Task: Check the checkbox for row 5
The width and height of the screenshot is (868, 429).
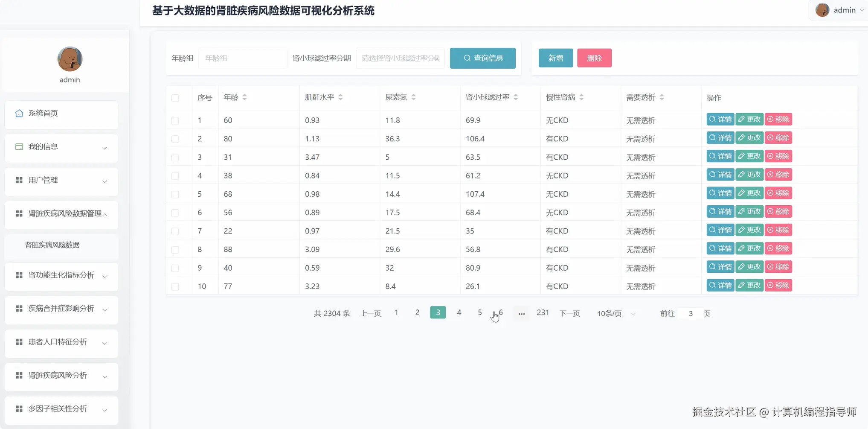Action: 175,194
